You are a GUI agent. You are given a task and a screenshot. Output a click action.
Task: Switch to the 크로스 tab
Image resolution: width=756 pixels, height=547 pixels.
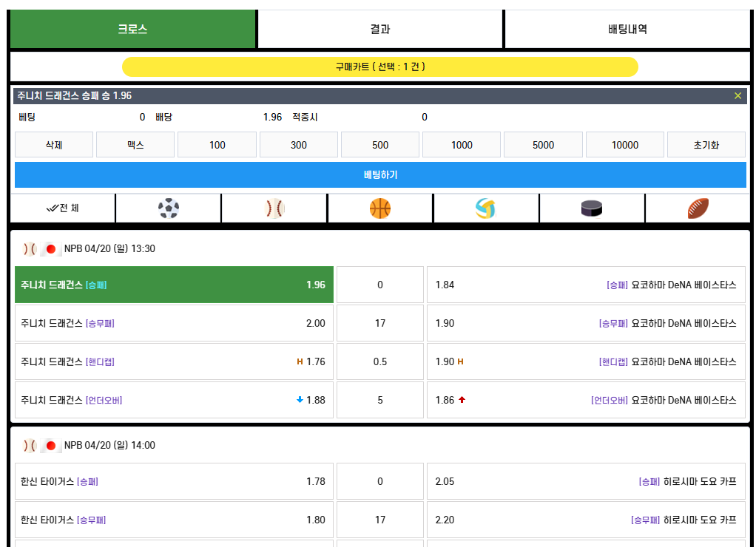point(132,29)
